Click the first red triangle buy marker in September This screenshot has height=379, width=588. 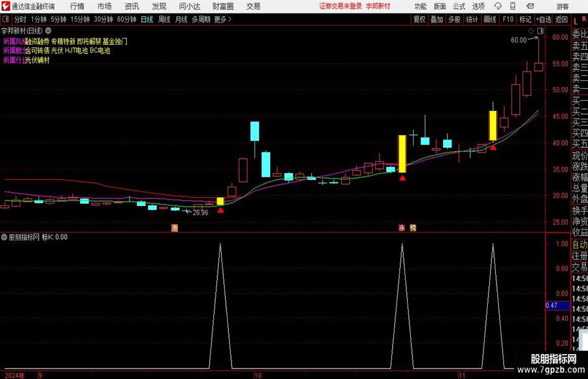(220, 210)
